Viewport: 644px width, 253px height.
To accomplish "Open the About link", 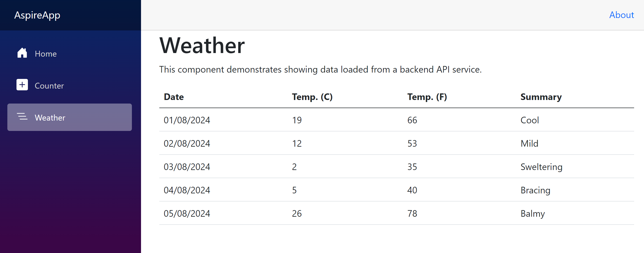I will pos(621,15).
